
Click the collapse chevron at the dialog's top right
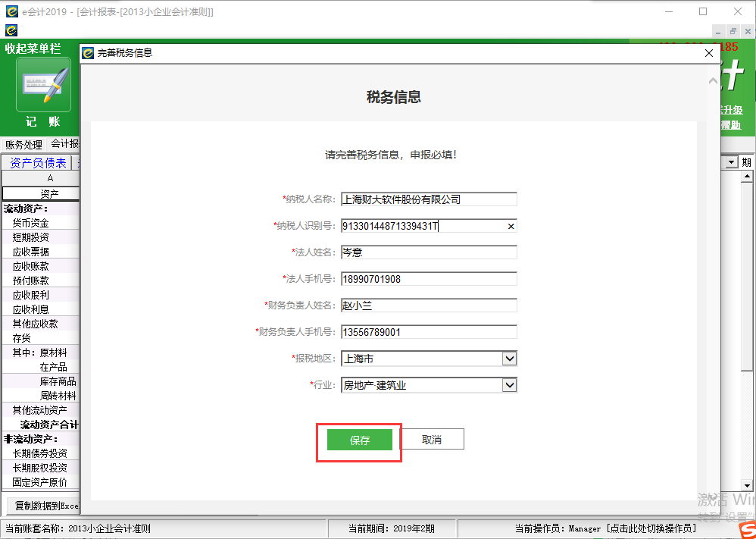pos(713,82)
